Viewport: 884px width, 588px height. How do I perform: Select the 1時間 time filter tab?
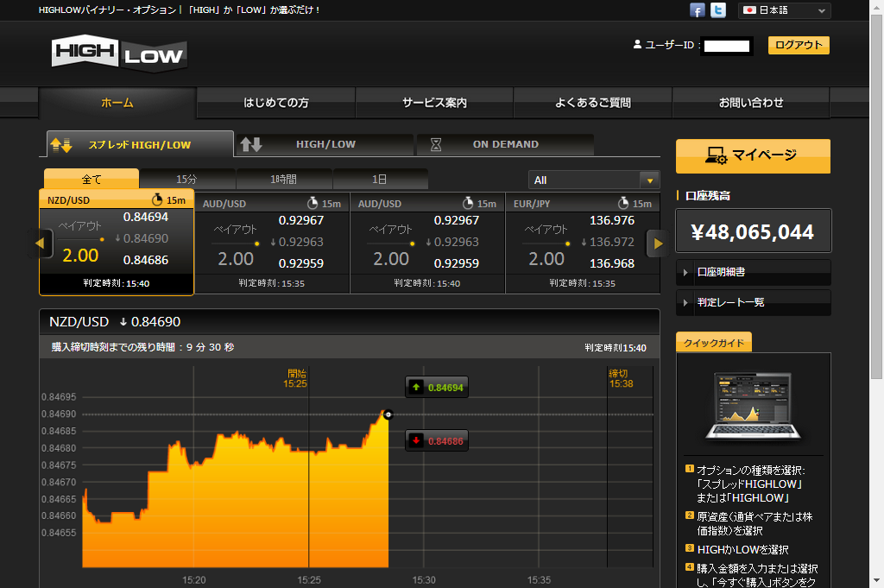(x=283, y=179)
